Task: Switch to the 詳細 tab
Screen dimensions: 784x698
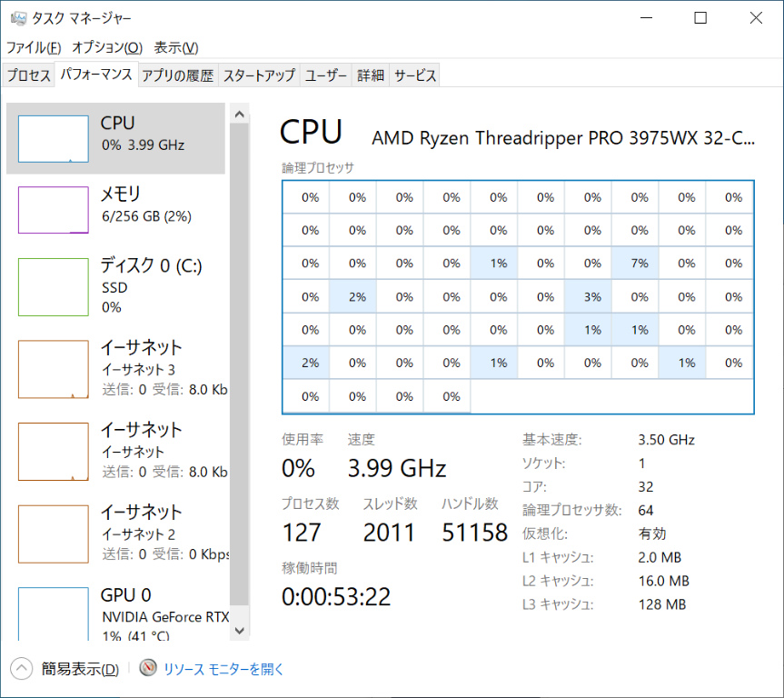Action: pyautogui.click(x=371, y=75)
